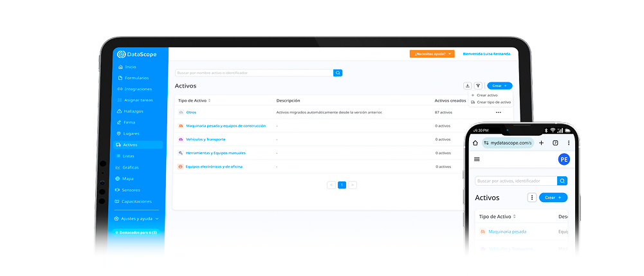Click the upload icon beside the Crear button

pyautogui.click(x=478, y=86)
